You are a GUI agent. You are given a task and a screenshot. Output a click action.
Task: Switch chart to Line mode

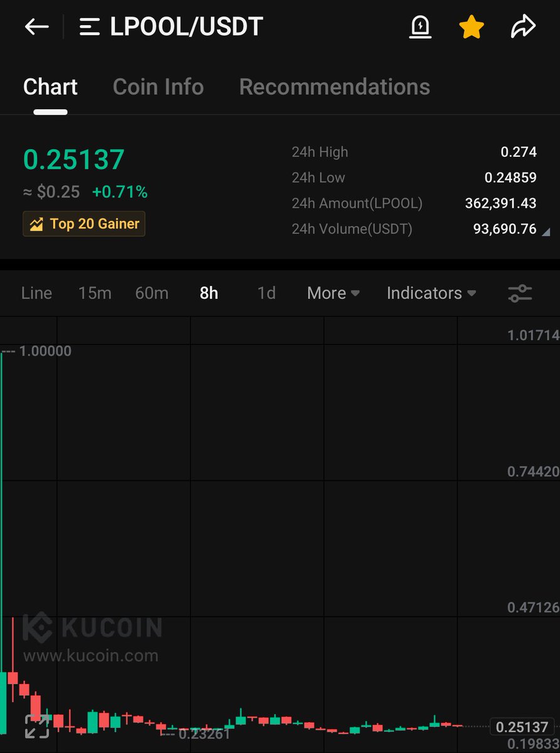tap(36, 293)
